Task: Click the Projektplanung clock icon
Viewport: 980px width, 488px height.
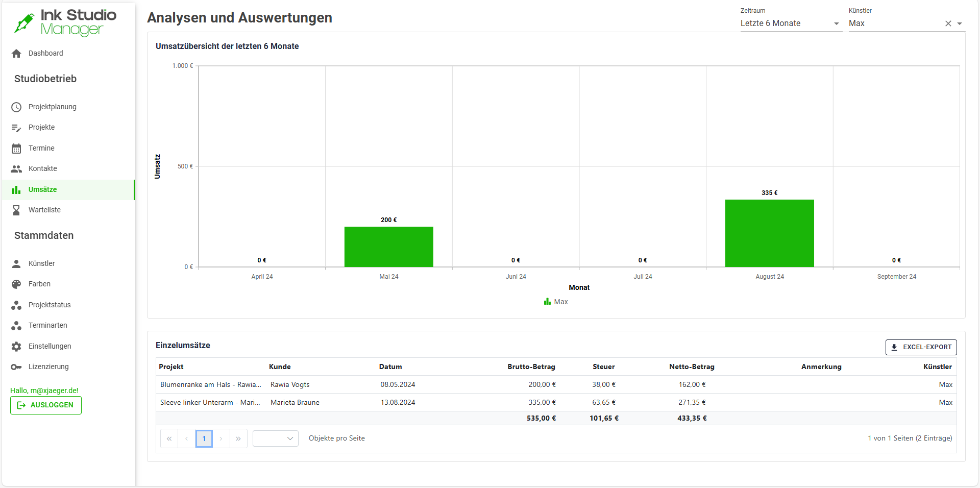Action: tap(16, 107)
